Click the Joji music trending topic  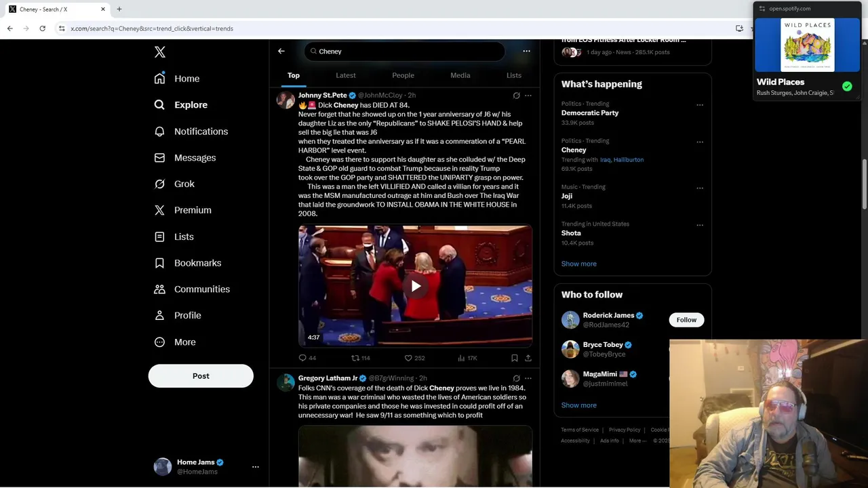(x=567, y=197)
